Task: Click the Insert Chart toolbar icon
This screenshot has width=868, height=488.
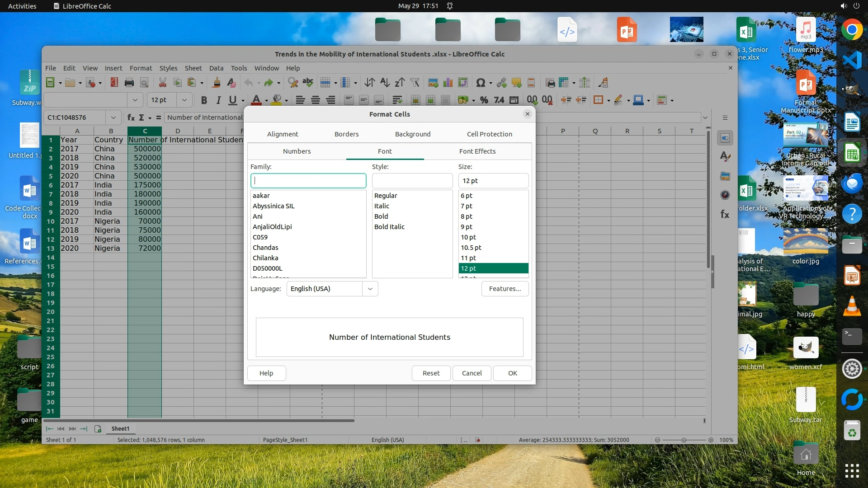Action: (x=448, y=83)
